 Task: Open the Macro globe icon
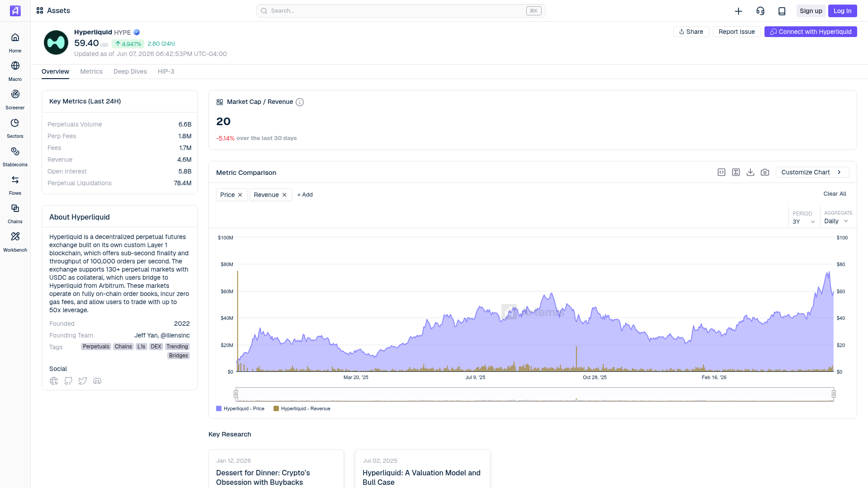pos(15,66)
